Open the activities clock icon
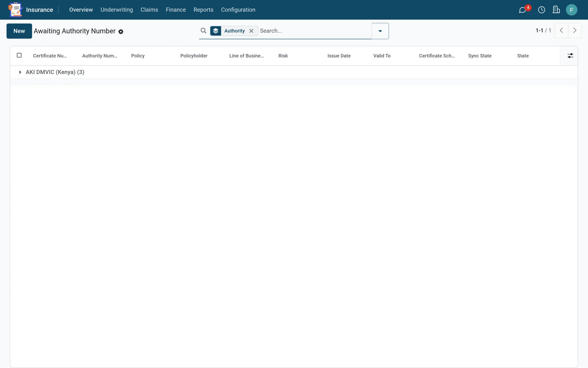This screenshot has width=588, height=368. [541, 10]
